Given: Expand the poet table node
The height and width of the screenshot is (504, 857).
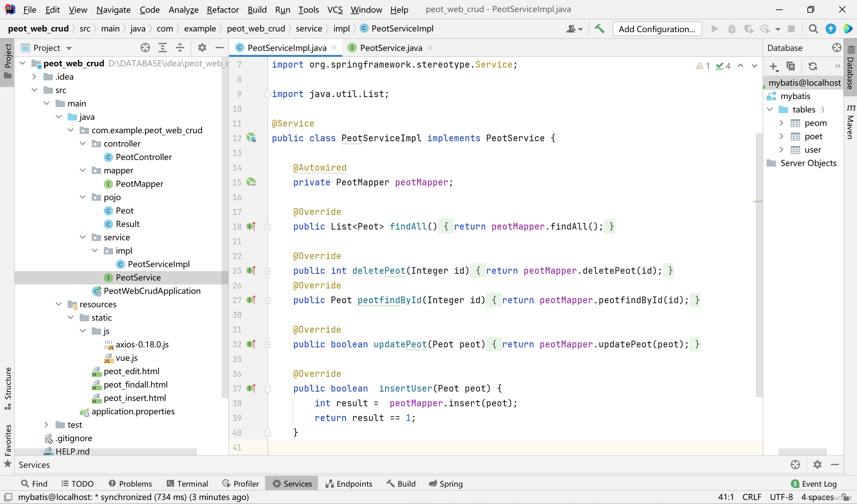Looking at the screenshot, I should click(781, 136).
